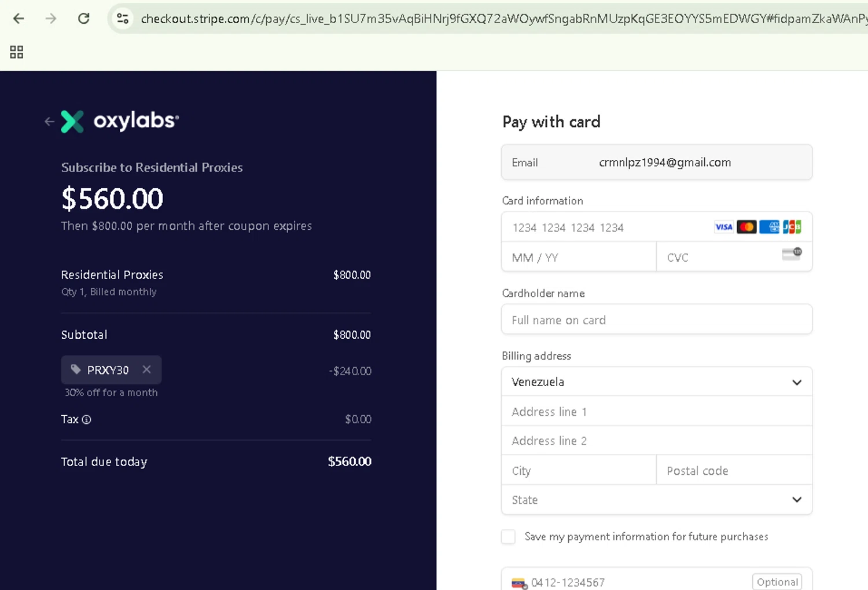Click the Tax $0.00 value

tap(358, 419)
